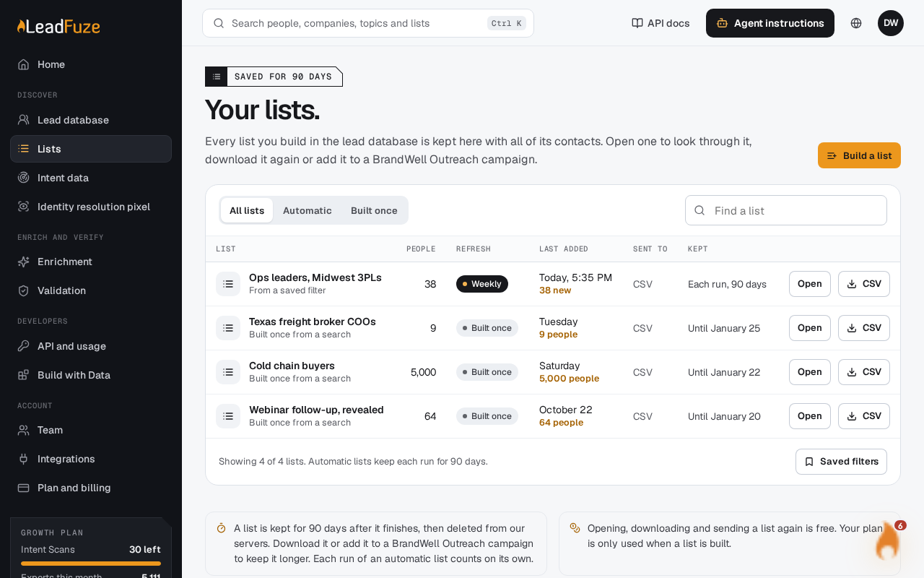The height and width of the screenshot is (578, 924).
Task: Download CSV for Ops leaders, Midwest 3PLs
Action: pos(864,284)
